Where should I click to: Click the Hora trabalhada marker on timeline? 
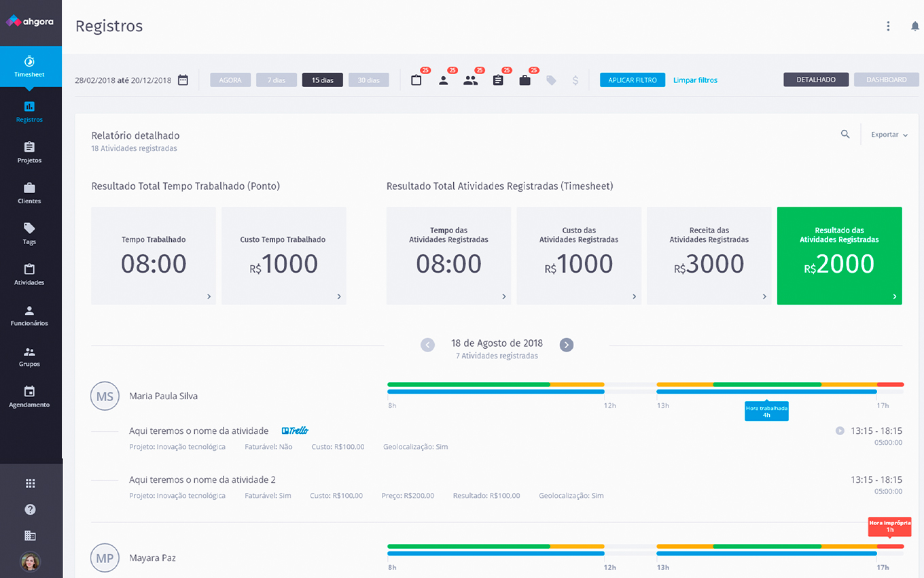(766, 411)
